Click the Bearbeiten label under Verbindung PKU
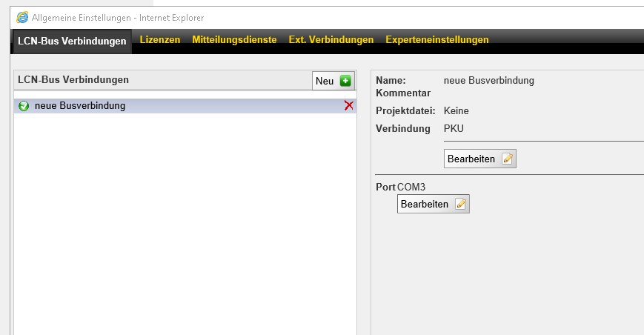 tap(471, 159)
